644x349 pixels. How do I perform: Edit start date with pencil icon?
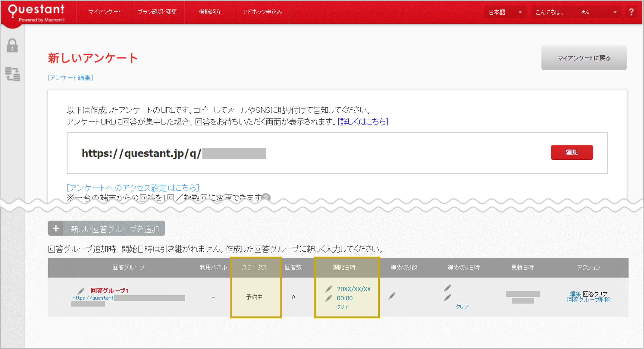(x=329, y=289)
